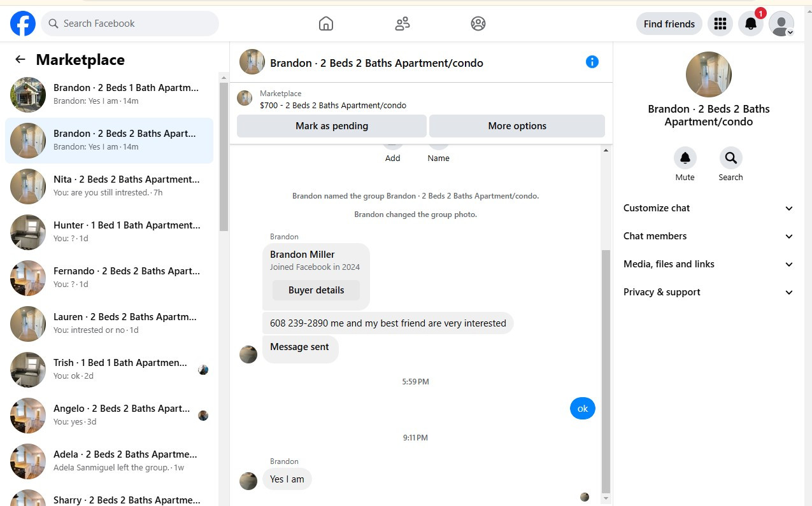812x506 pixels.
Task: Expand the Privacy & support section
Action: [x=709, y=292]
